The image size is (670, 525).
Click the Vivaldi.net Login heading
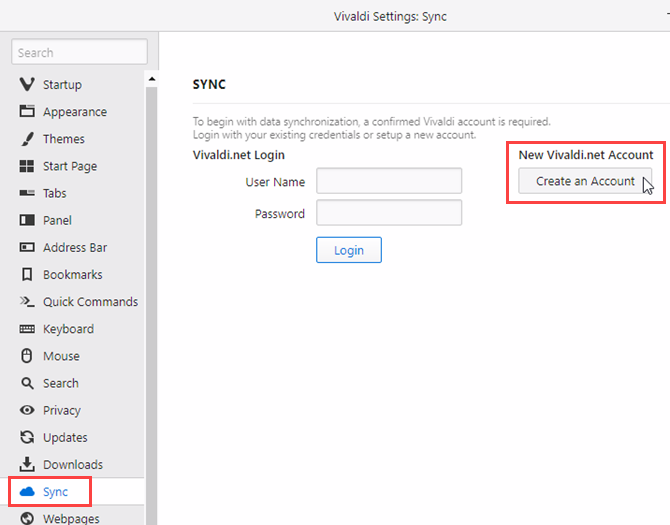(x=238, y=155)
